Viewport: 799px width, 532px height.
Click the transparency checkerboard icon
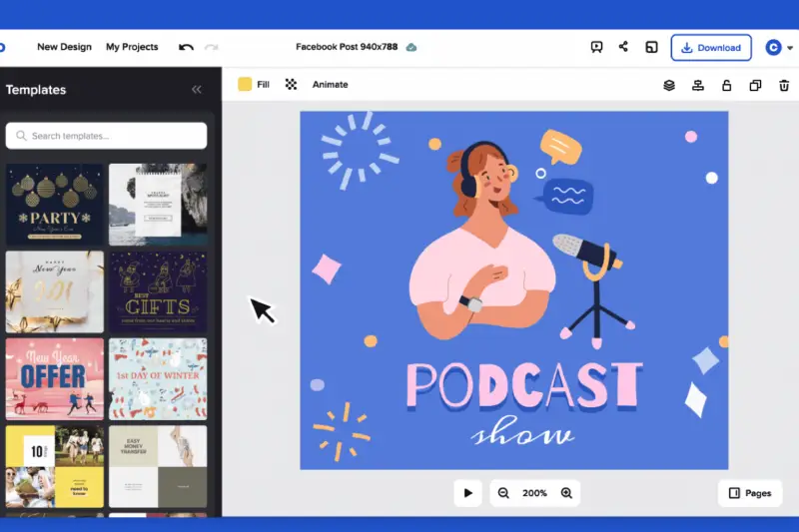[291, 85]
